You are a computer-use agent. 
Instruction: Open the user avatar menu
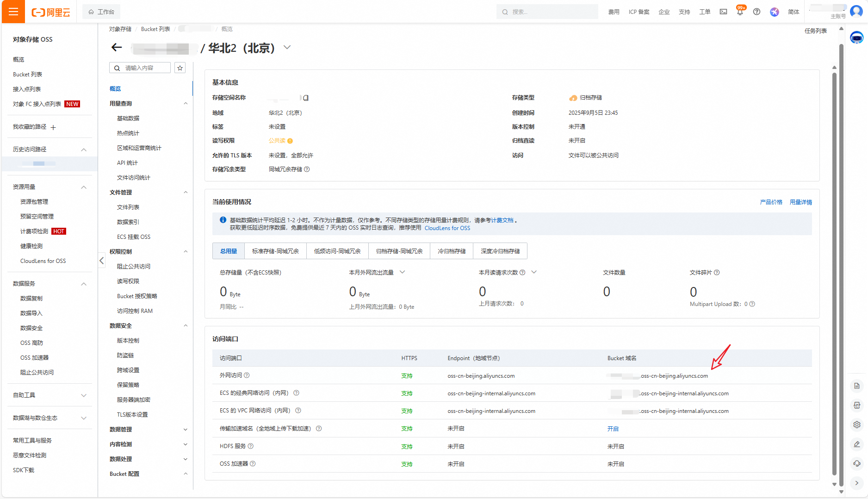[856, 11]
